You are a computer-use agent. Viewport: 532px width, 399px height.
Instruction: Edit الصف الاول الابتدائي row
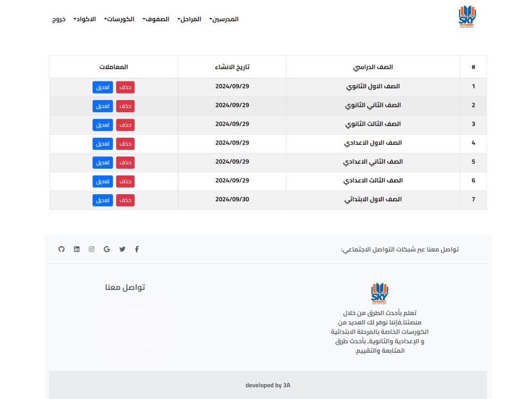(103, 200)
